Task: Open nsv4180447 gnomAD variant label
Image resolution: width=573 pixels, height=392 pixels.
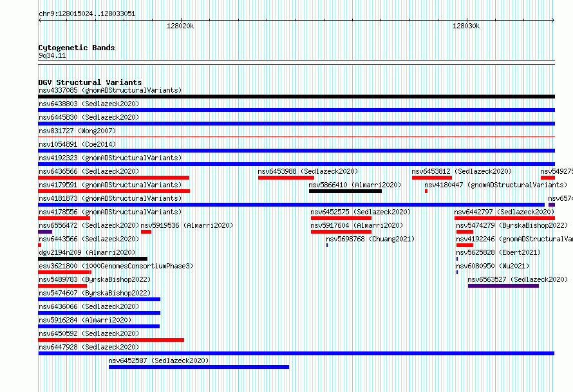Action: coord(496,185)
